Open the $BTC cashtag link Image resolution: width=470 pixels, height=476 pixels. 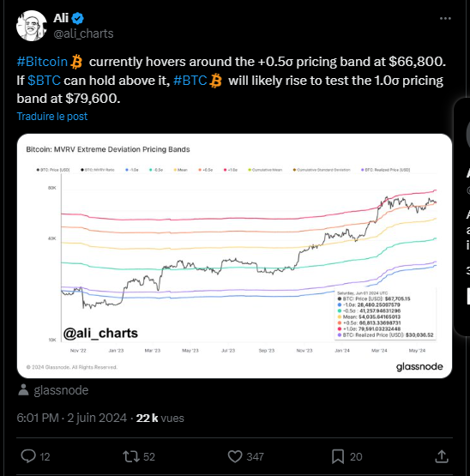[x=44, y=81]
